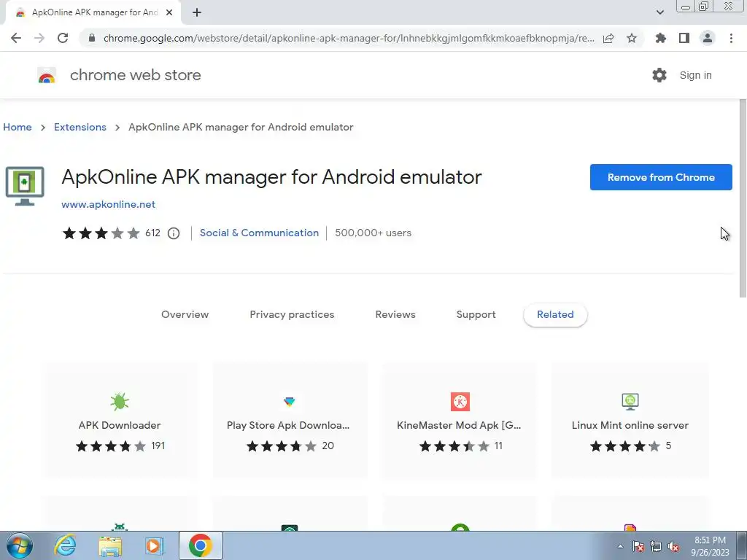The image size is (747, 560).
Task: Open Chrome's three-dot menu
Action: pyautogui.click(x=731, y=38)
